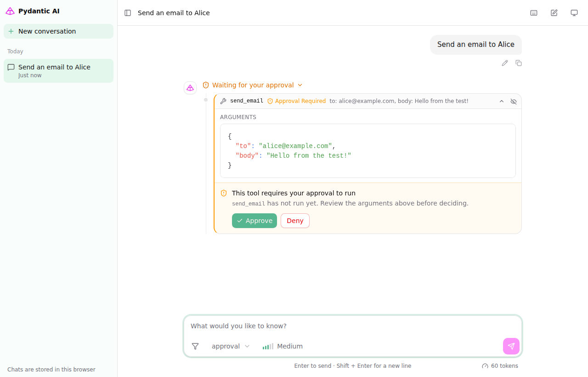Click Chats are stored in this browser note

tap(51, 370)
